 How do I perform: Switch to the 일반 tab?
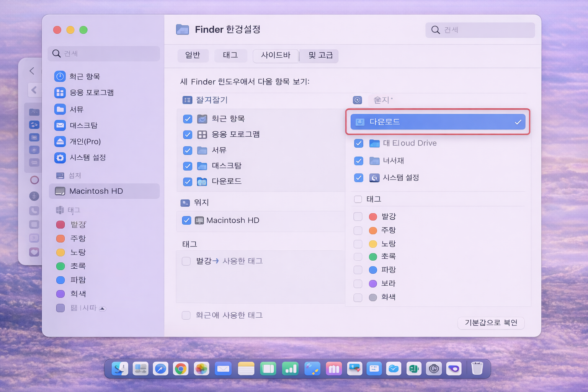pos(193,56)
